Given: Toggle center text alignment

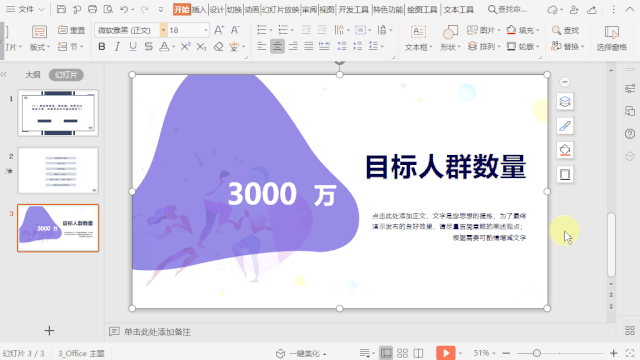Looking at the screenshot, I should coord(277,47).
